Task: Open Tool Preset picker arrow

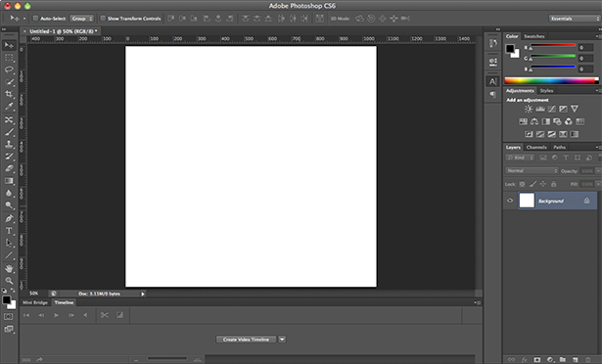Action: coord(24,19)
